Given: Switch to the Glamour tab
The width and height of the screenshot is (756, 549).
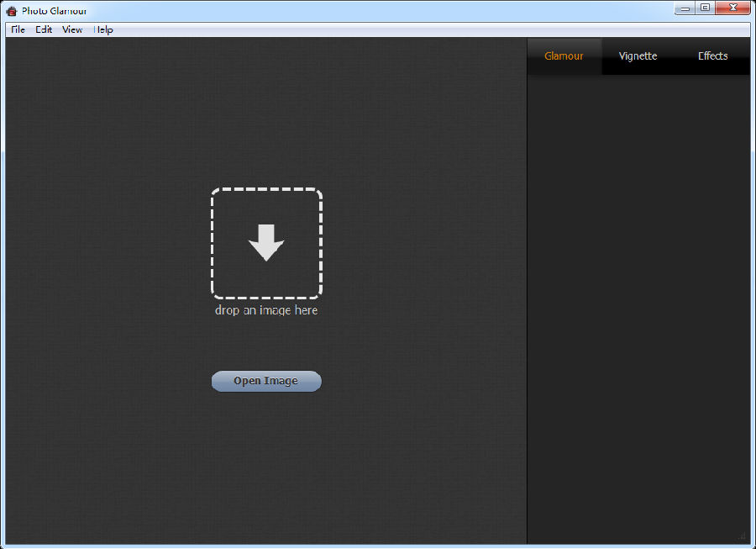Looking at the screenshot, I should (564, 56).
